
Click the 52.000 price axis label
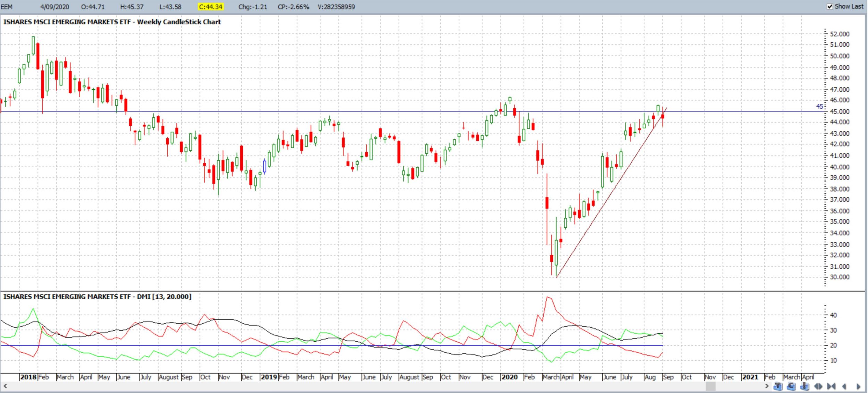point(840,34)
